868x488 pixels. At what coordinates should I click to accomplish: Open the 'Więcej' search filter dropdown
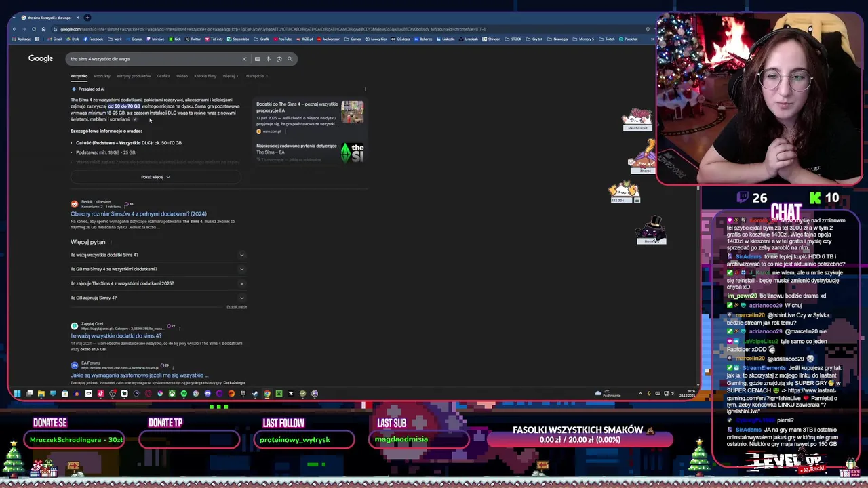pyautogui.click(x=229, y=76)
